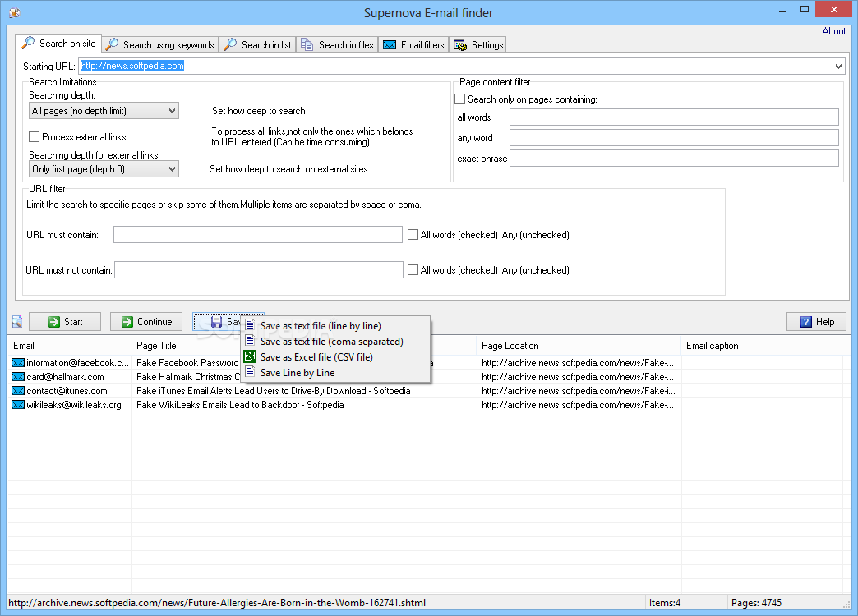This screenshot has height=616, width=858.
Task: Toggle All words checkbox for URL must not contain
Action: 413,269
